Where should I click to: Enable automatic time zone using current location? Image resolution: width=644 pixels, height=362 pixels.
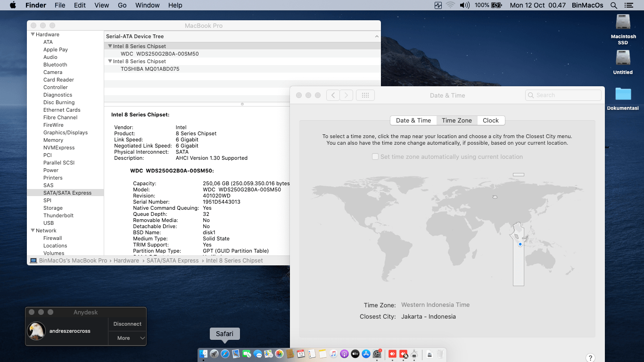click(375, 156)
